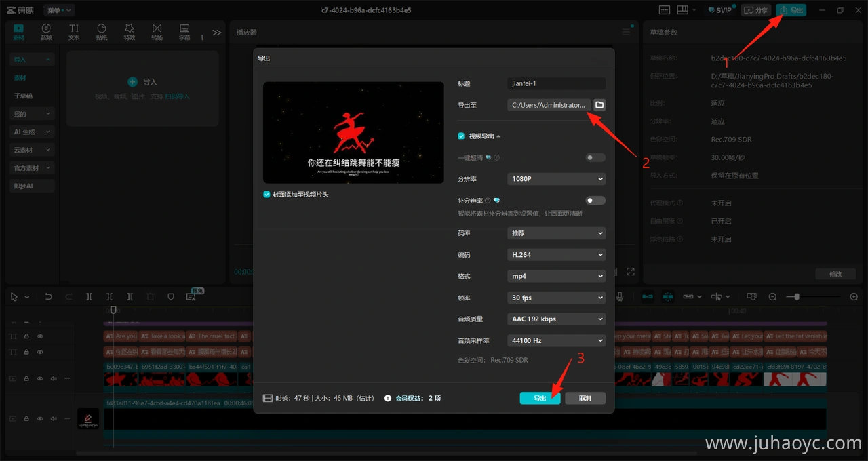Uncheck the 视频导出 checkbox
The image size is (868, 461).
[x=461, y=136]
